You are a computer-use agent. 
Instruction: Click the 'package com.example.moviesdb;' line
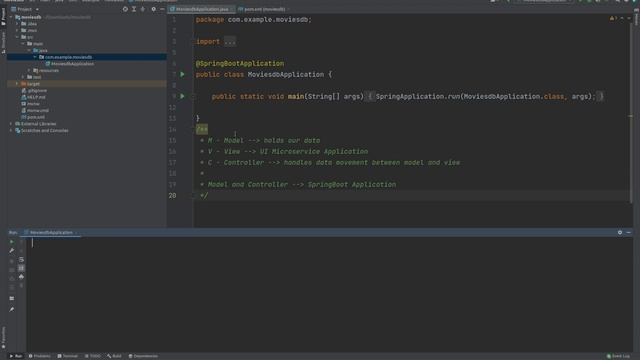coord(253,20)
